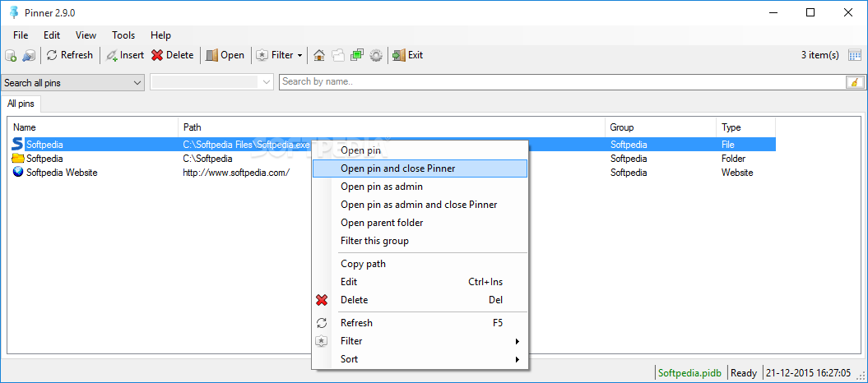Image resolution: width=868 pixels, height=383 pixels.
Task: Click the 'http://www.softpedia.com/' path cell
Action: tap(236, 173)
